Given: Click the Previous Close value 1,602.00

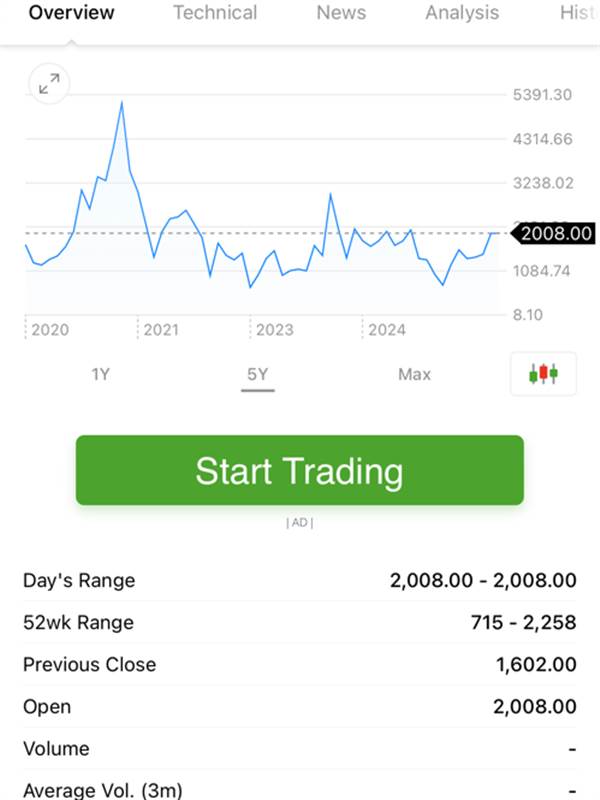Looking at the screenshot, I should coord(536,664).
